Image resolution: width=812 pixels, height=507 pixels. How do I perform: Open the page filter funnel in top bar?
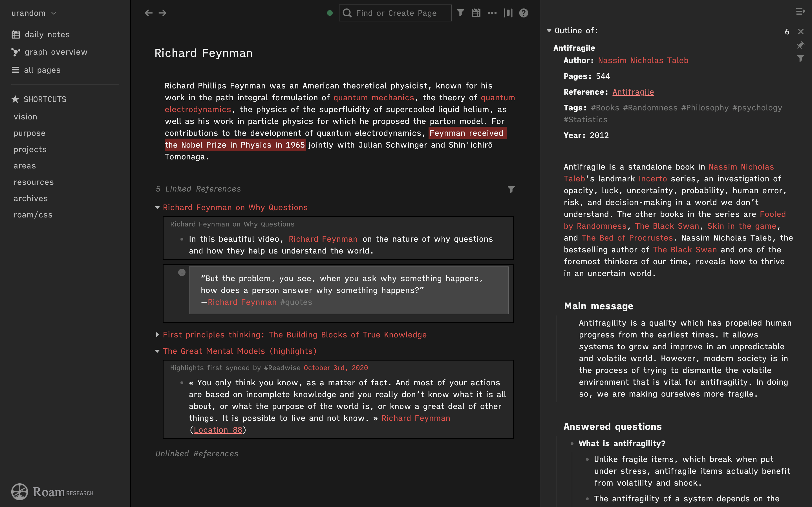461,13
